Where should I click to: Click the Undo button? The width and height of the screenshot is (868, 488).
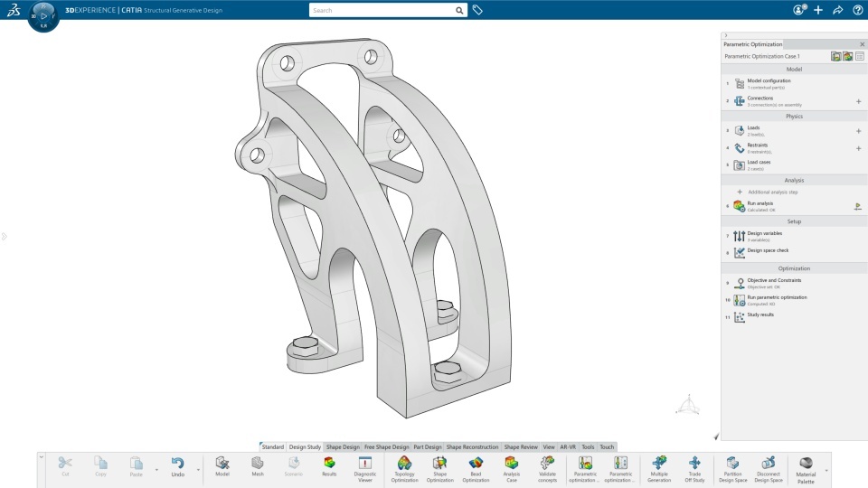coord(177,466)
